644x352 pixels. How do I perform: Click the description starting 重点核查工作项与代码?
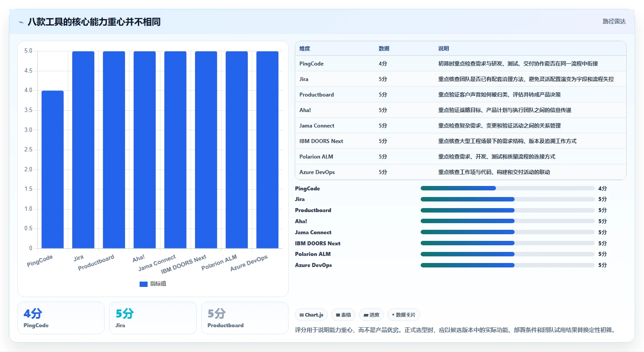coord(494,172)
